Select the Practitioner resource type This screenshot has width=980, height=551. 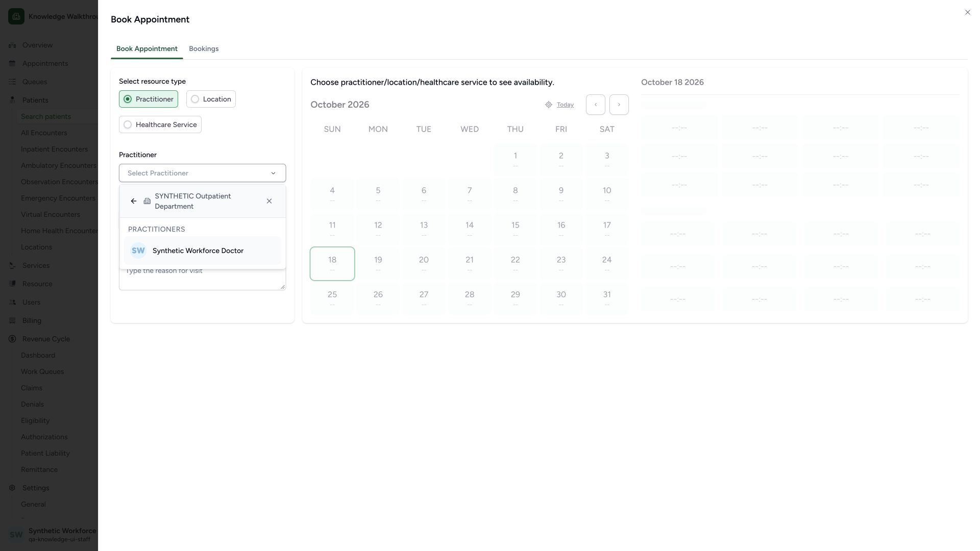point(149,99)
